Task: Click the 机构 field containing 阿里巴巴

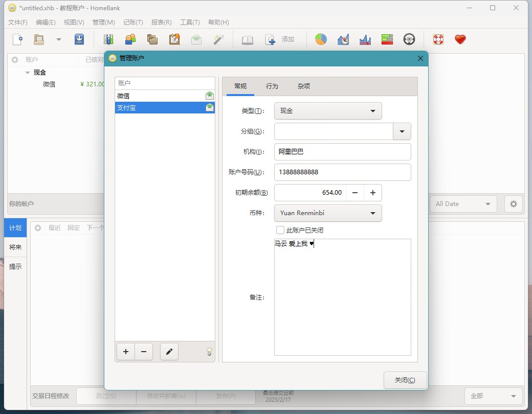Action: (342, 152)
